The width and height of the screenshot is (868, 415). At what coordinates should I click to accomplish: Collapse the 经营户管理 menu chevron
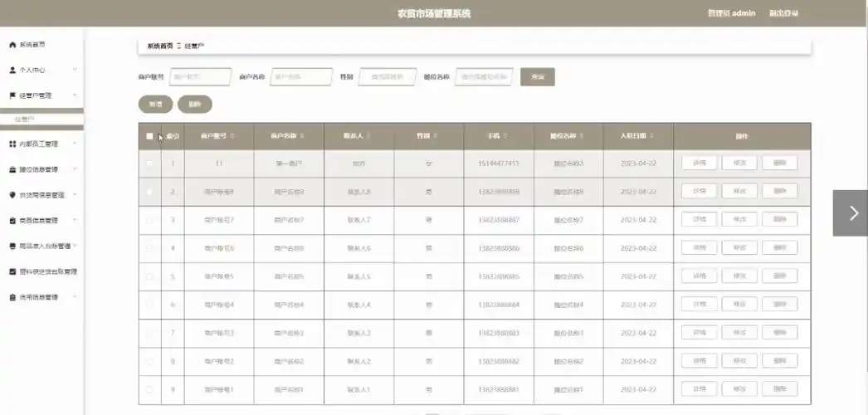75,95
